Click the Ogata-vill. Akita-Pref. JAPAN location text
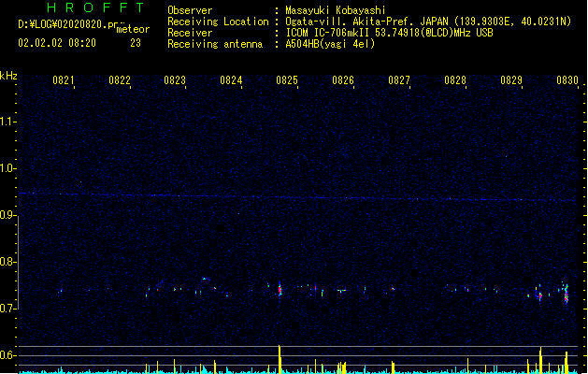Screen dimensions: 588x374 click(x=428, y=22)
